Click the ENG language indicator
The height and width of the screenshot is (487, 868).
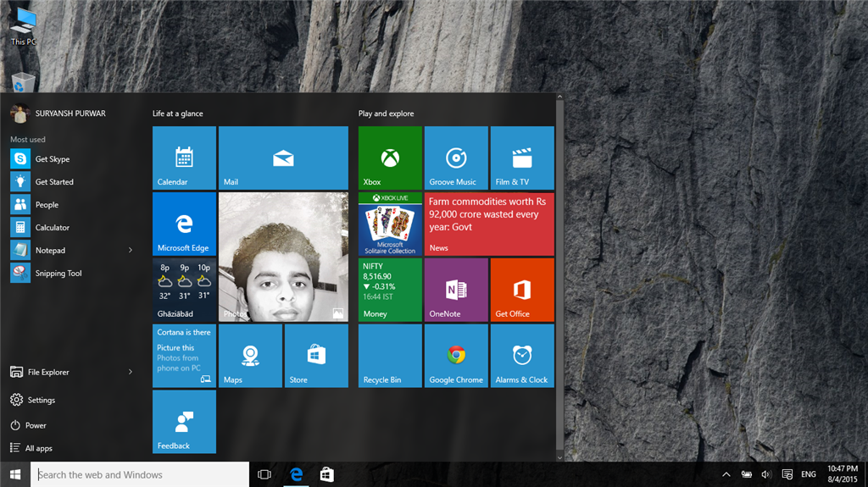point(808,474)
